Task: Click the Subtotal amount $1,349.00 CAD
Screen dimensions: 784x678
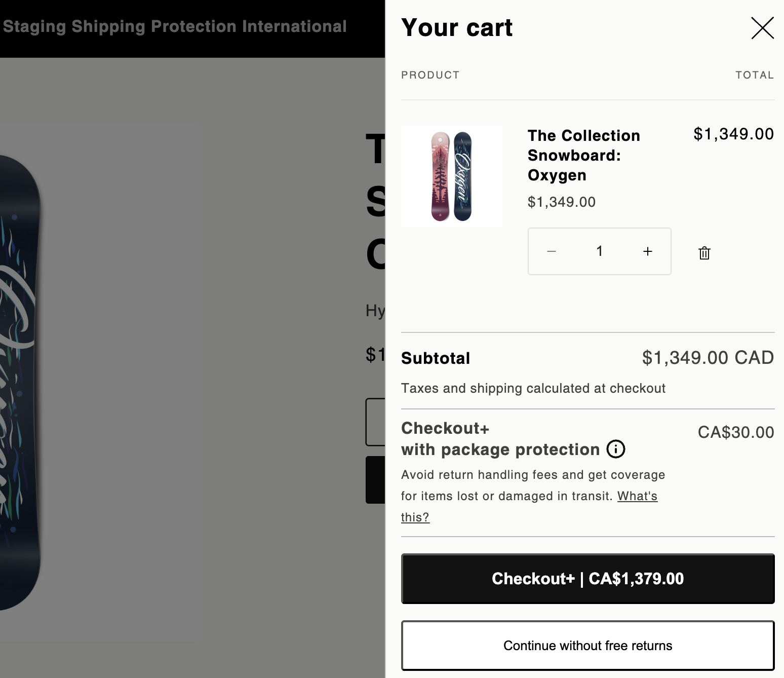Action: click(x=708, y=358)
